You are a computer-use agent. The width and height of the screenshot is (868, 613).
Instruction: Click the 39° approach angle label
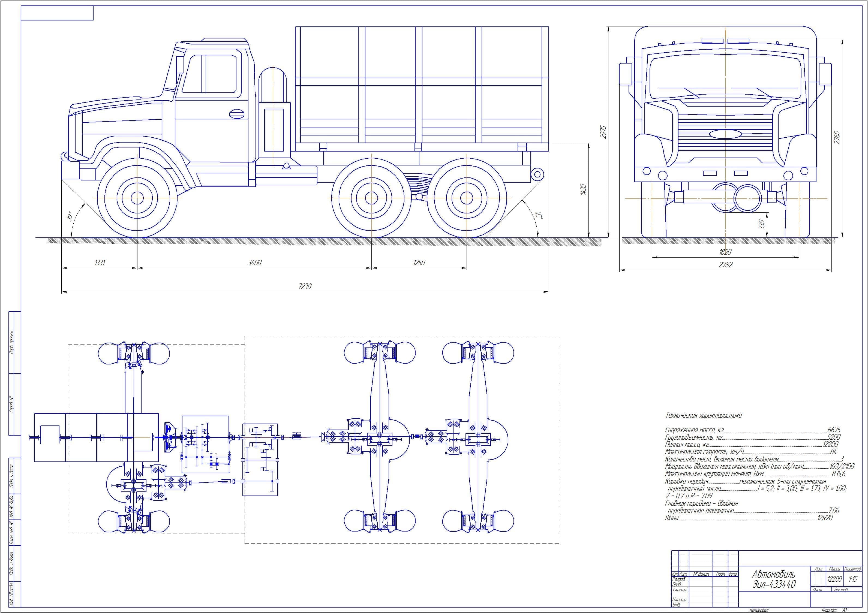click(70, 217)
